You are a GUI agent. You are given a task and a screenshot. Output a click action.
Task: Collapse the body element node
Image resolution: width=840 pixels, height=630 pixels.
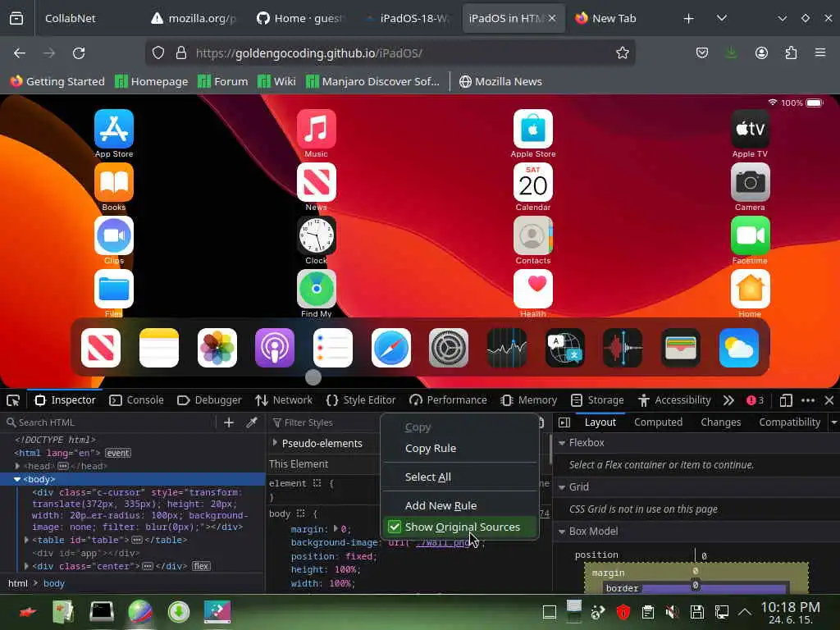tap(17, 479)
